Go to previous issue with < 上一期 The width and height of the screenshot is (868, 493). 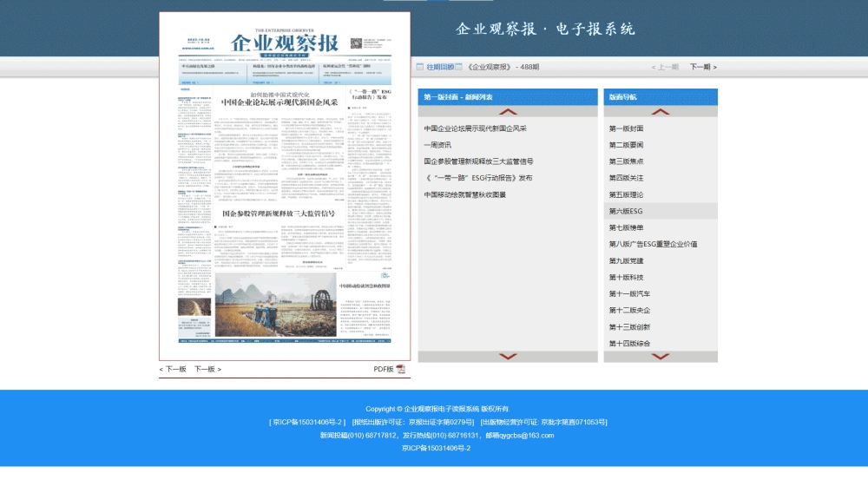pyautogui.click(x=665, y=67)
